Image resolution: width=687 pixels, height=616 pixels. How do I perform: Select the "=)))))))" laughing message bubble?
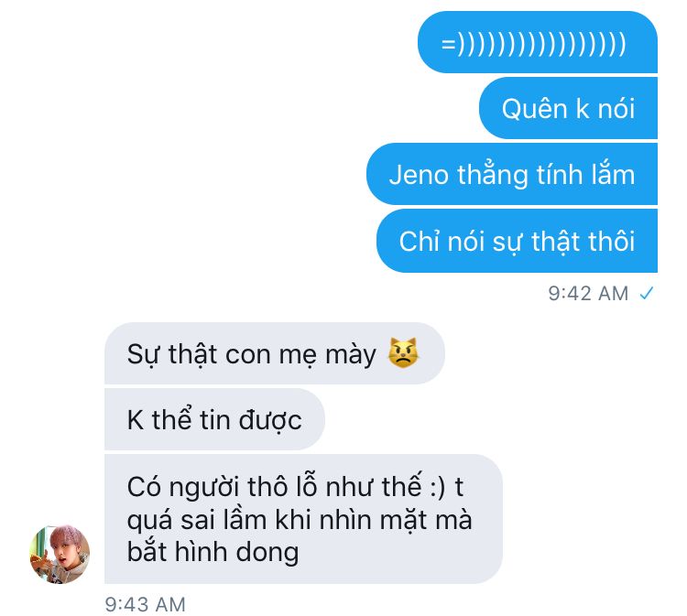(x=538, y=42)
